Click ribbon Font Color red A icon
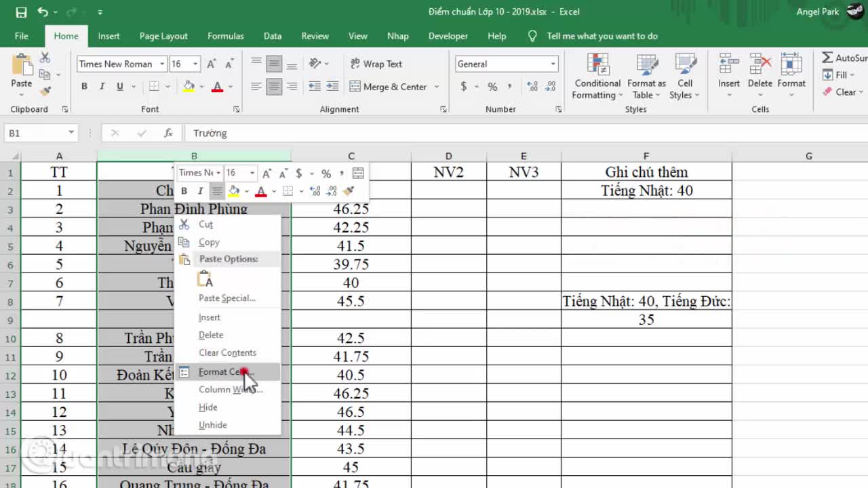Viewport: 868px width, 488px height. [x=217, y=87]
